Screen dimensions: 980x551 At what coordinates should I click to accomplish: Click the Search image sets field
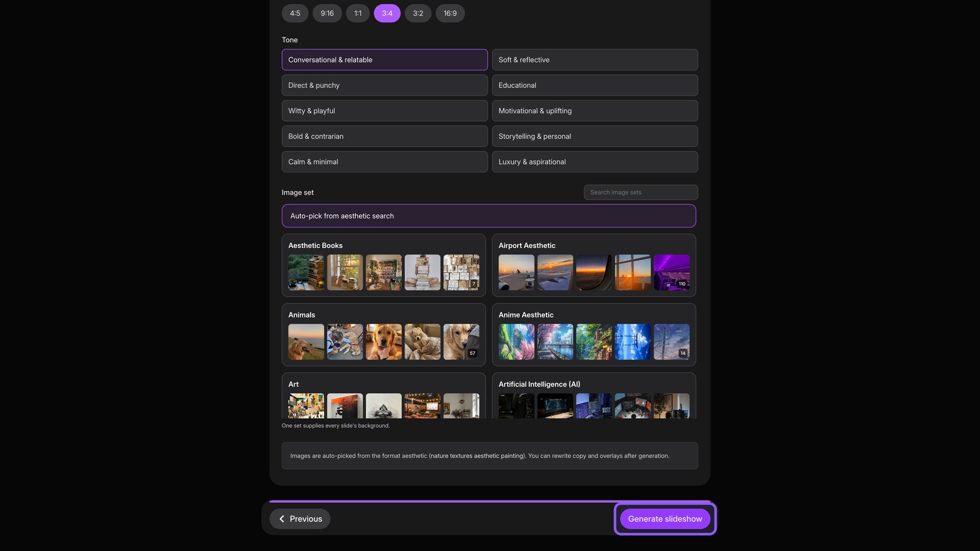641,192
